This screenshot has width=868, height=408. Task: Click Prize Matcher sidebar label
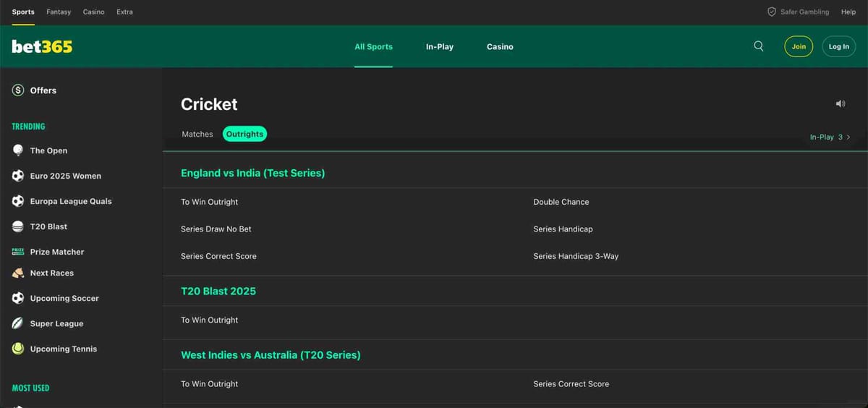point(57,252)
